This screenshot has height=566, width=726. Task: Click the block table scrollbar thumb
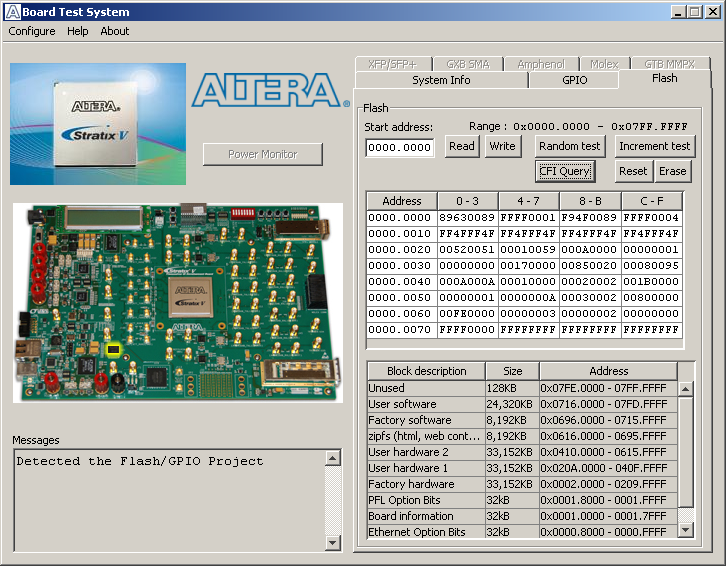[686, 452]
